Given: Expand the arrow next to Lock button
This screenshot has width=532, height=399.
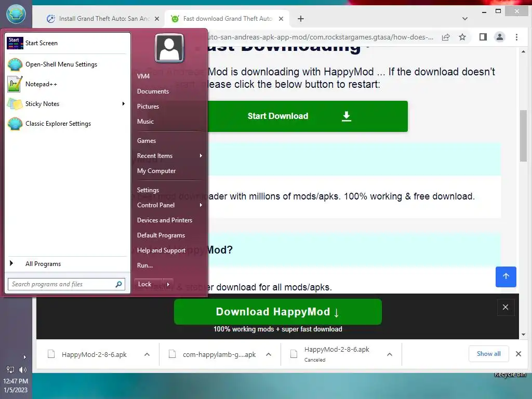Looking at the screenshot, I should coord(168,284).
